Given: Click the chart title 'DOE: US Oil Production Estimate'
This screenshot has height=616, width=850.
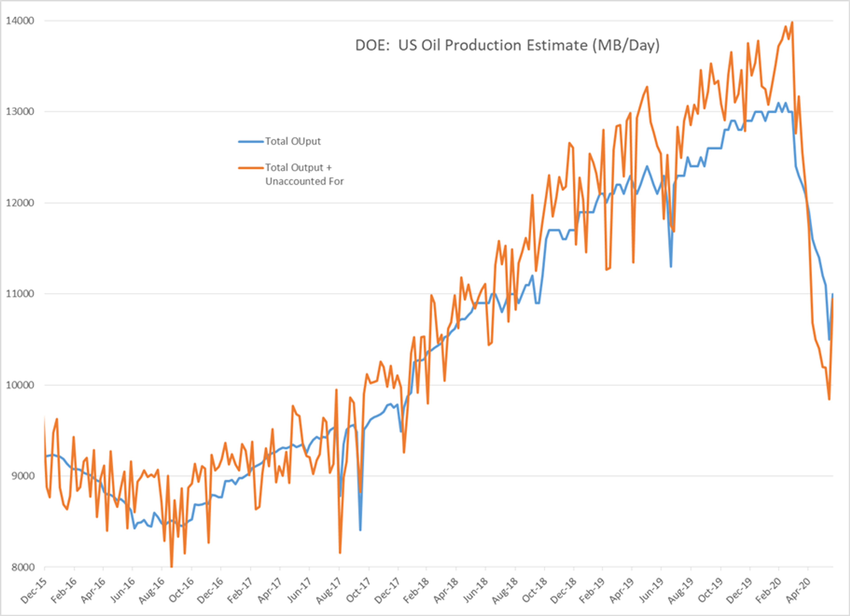Looking at the screenshot, I should (x=507, y=46).
